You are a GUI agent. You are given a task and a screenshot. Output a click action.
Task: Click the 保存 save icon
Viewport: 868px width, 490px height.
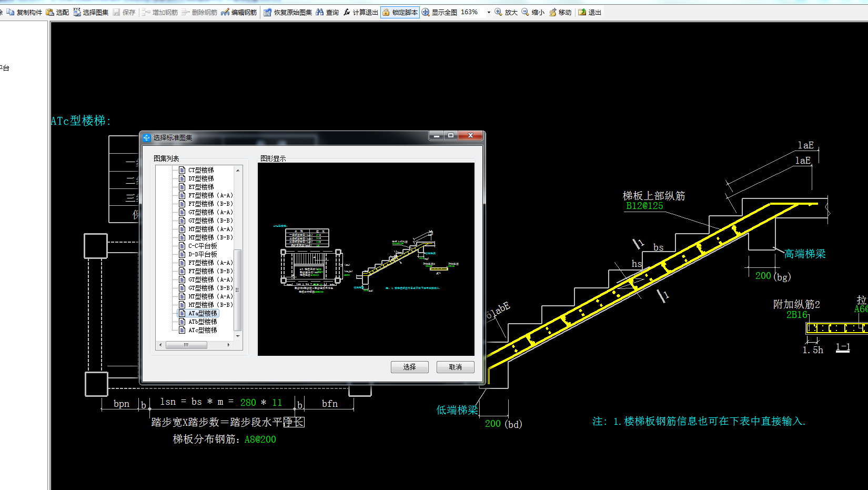pyautogui.click(x=124, y=12)
